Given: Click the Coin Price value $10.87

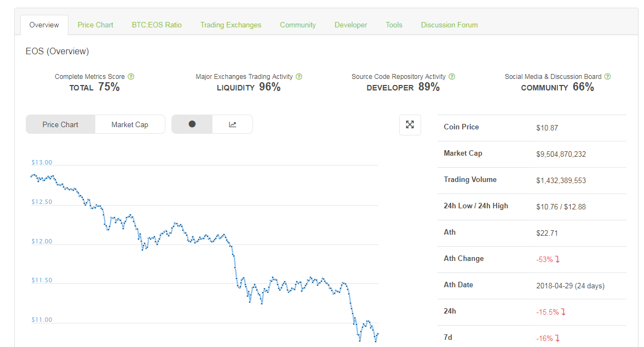Looking at the screenshot, I should 547,128.
